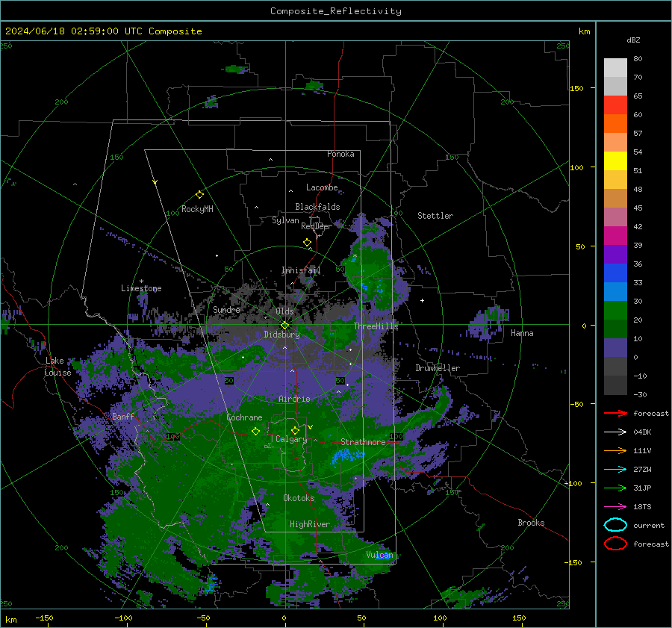Screen dimensions: 672x628
Task: Click the Strathmore label
Action: click(x=363, y=442)
